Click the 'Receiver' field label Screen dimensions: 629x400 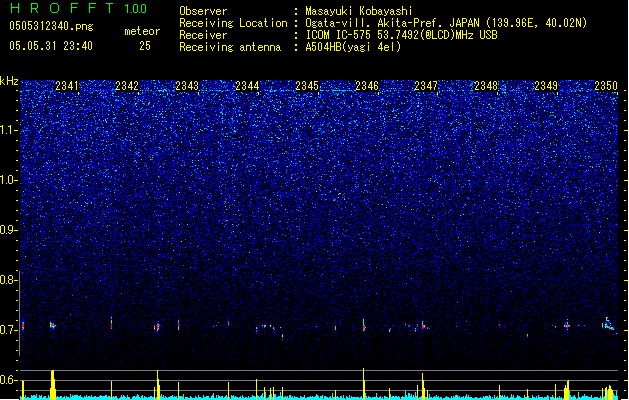203,35
